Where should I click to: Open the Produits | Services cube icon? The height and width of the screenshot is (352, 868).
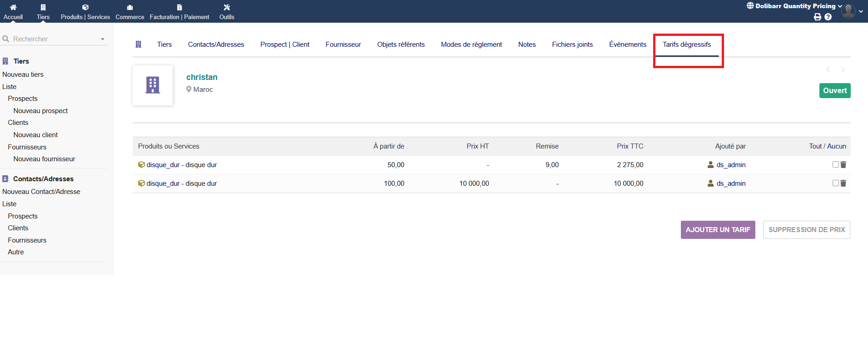tap(85, 7)
